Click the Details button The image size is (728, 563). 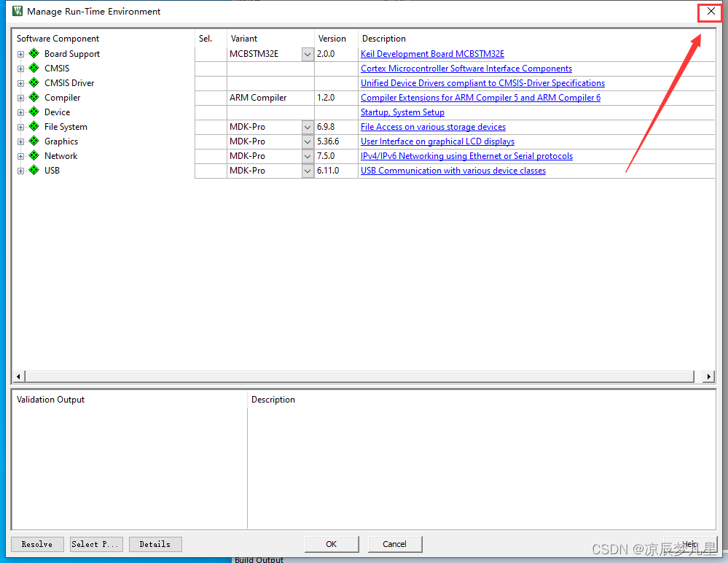tap(155, 544)
